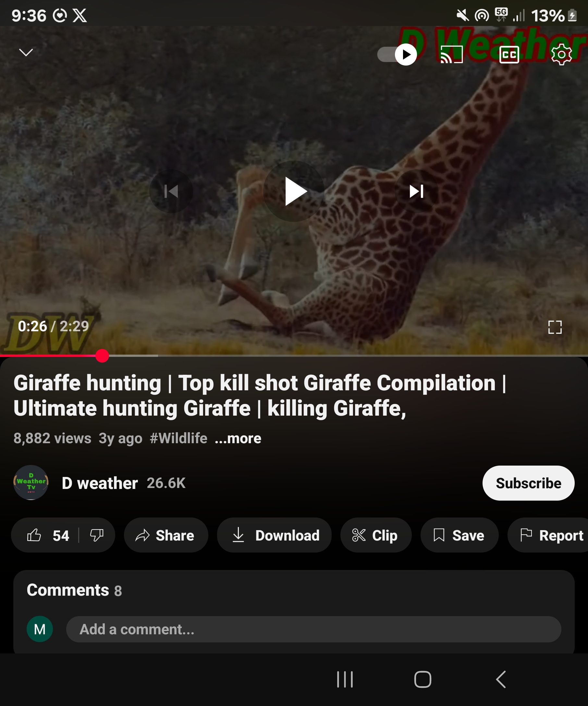
Task: Save the video to a playlist
Action: click(x=459, y=535)
